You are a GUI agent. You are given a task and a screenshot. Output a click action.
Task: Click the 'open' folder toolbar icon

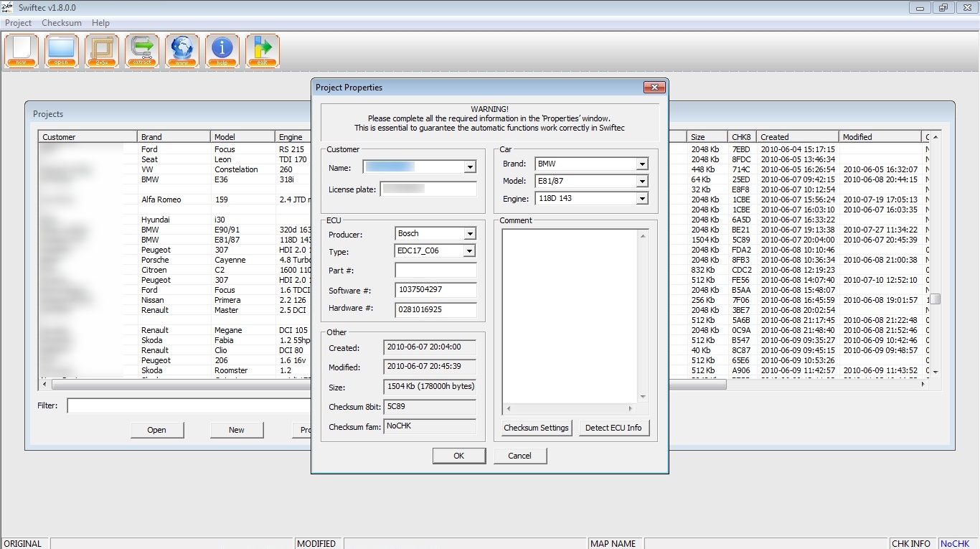click(62, 51)
